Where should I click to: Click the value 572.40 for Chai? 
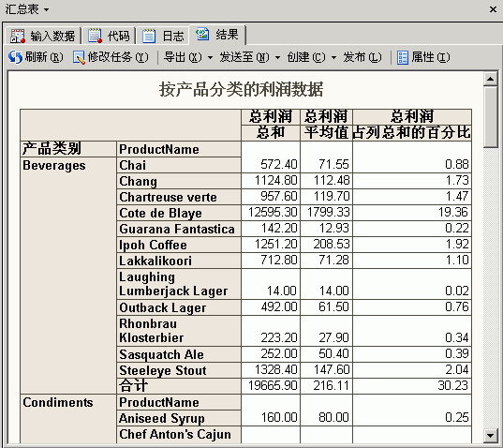[279, 164]
